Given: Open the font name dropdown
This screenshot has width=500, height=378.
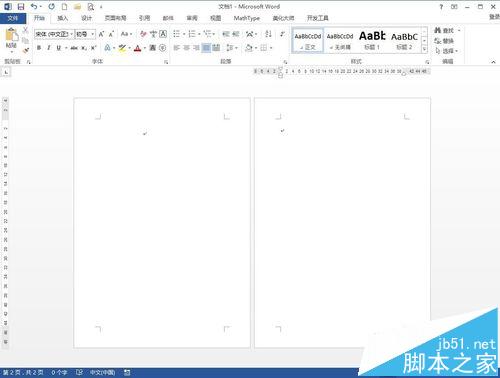Looking at the screenshot, I should point(71,34).
